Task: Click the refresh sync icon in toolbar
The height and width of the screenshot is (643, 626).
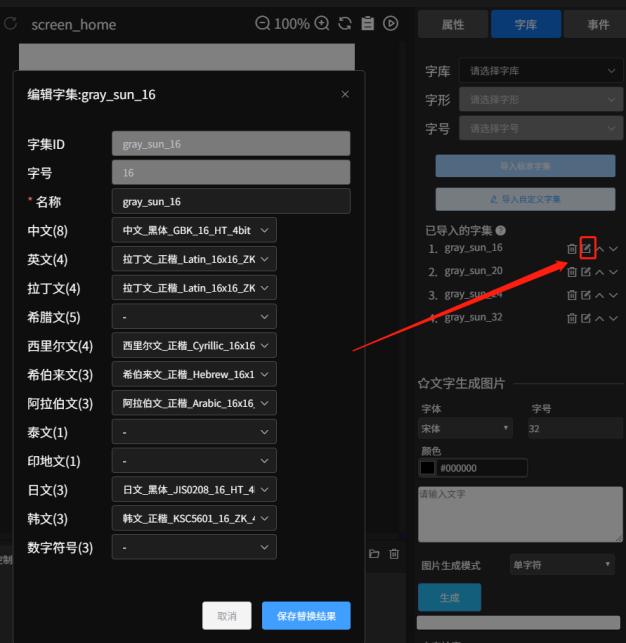Action: pos(345,23)
